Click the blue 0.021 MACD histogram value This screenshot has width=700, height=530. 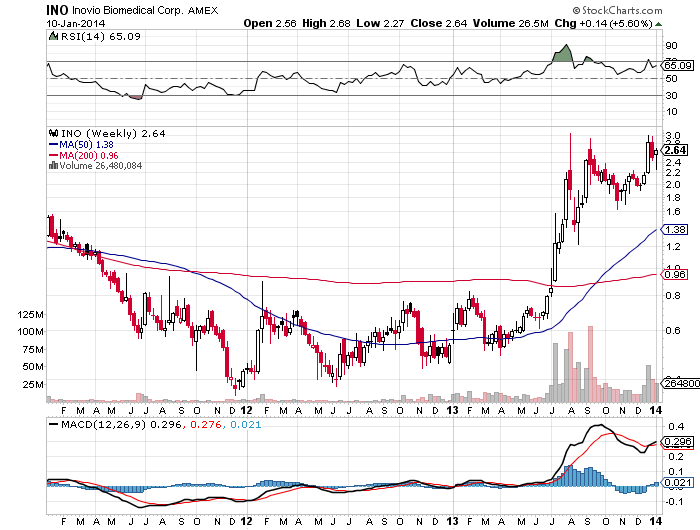coord(246,424)
